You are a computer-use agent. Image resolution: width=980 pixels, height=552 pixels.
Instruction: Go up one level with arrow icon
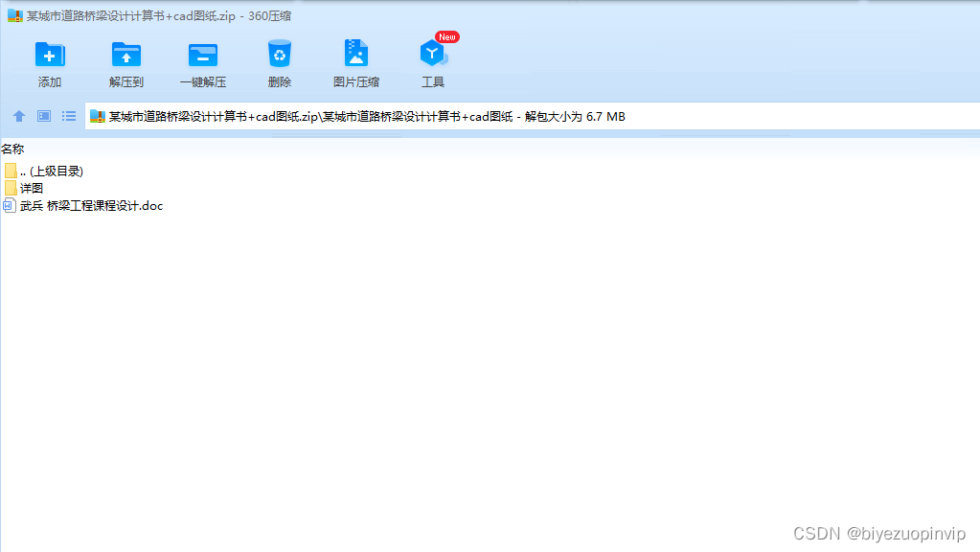point(19,116)
